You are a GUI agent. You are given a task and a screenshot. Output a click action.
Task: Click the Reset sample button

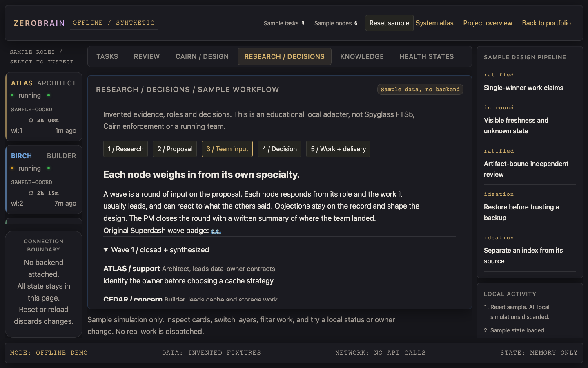click(x=389, y=23)
